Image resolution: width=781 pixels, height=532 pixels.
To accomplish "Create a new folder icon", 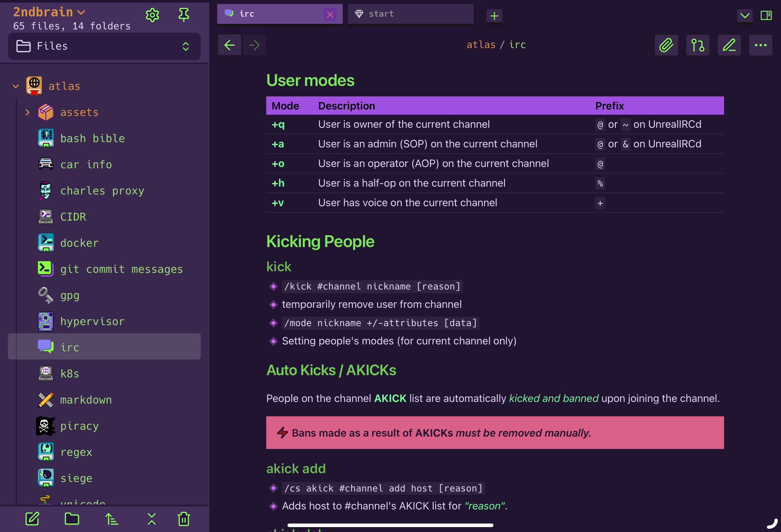I will (72, 519).
